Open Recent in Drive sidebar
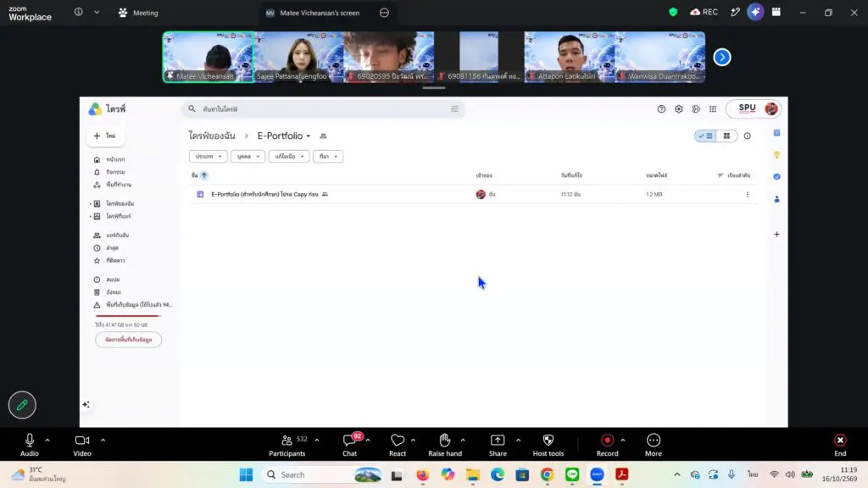Screen dimensions: 868x488 pyautogui.click(x=113, y=248)
